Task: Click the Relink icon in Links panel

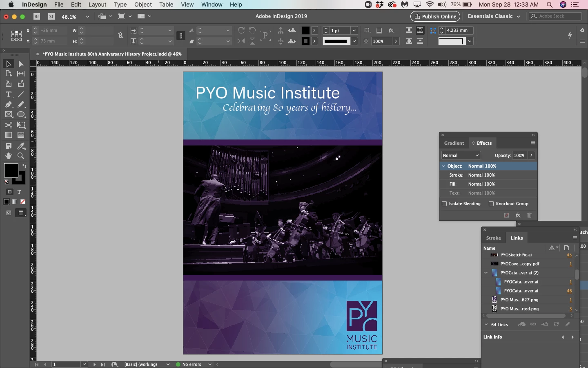Action: [x=533, y=324]
